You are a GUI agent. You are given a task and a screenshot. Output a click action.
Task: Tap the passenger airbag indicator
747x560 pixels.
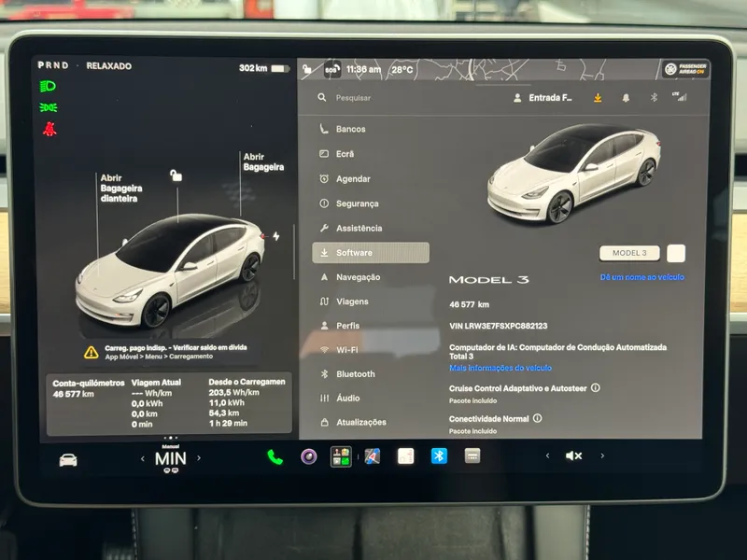pos(685,69)
